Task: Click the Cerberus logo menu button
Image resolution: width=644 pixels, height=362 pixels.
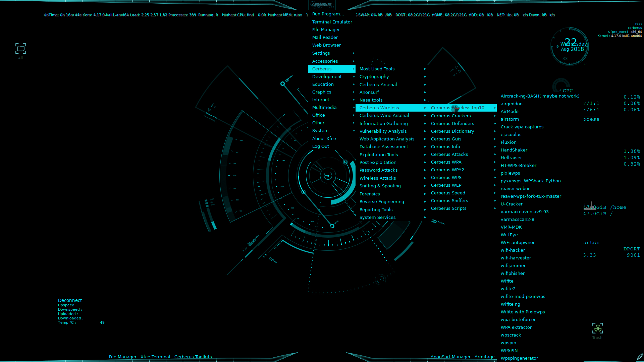Action: pyautogui.click(x=322, y=5)
